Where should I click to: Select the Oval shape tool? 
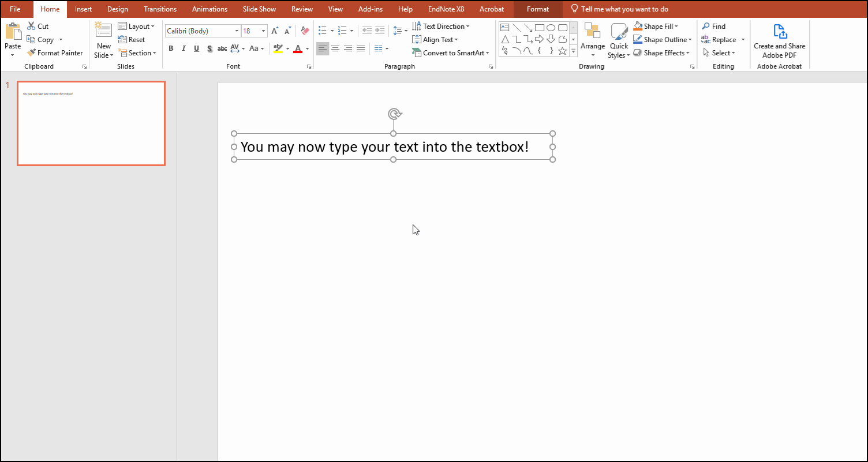(551, 27)
